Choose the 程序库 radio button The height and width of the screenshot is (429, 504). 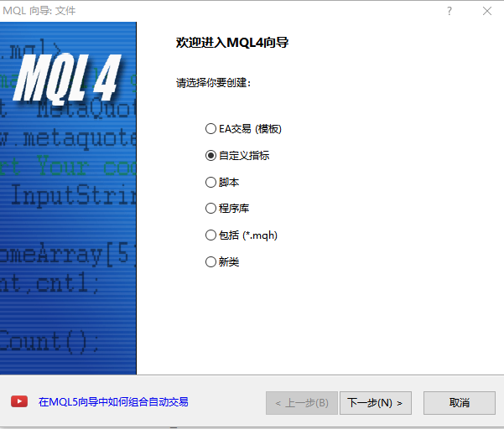227,208
